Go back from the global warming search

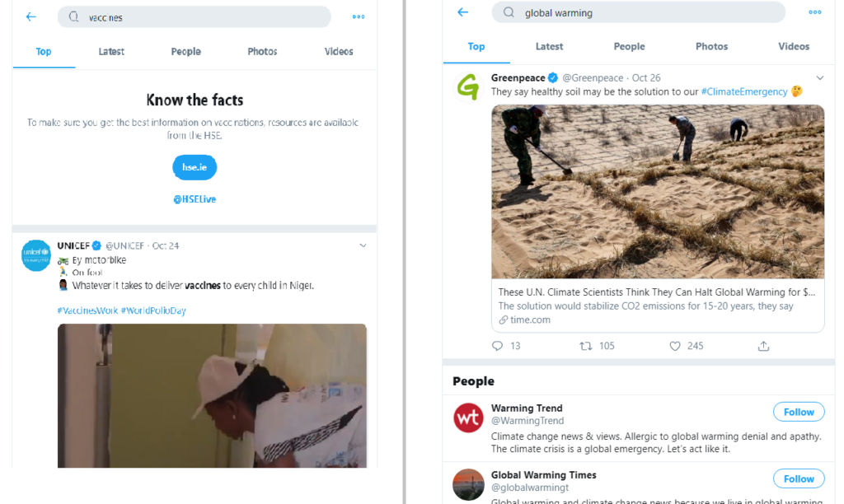click(x=463, y=12)
